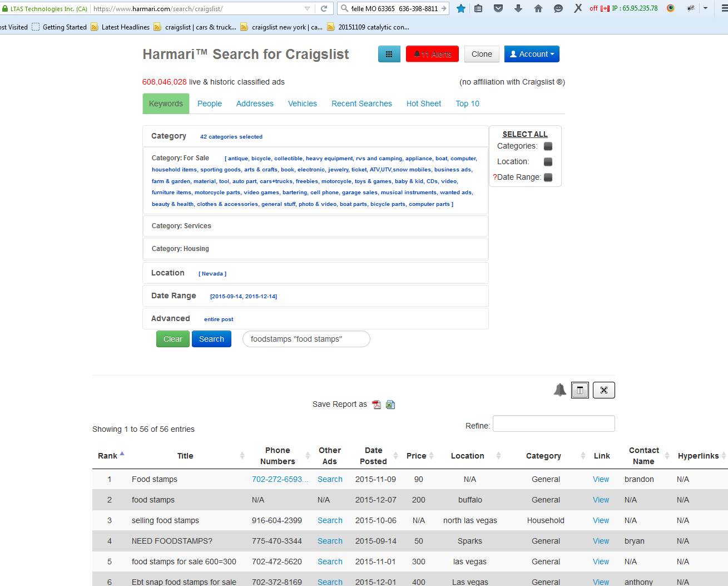Viewport: 728px width, 586px height.
Task: Click SELECT ALL link
Action: tap(525, 134)
